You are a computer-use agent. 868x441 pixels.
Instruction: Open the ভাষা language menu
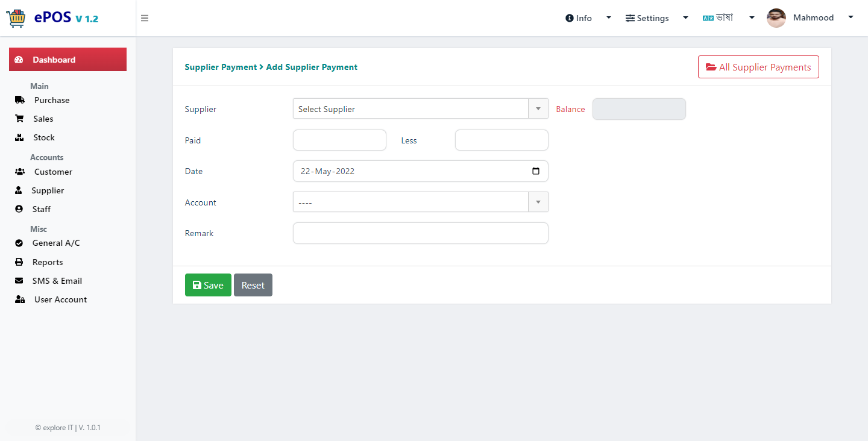click(x=728, y=18)
